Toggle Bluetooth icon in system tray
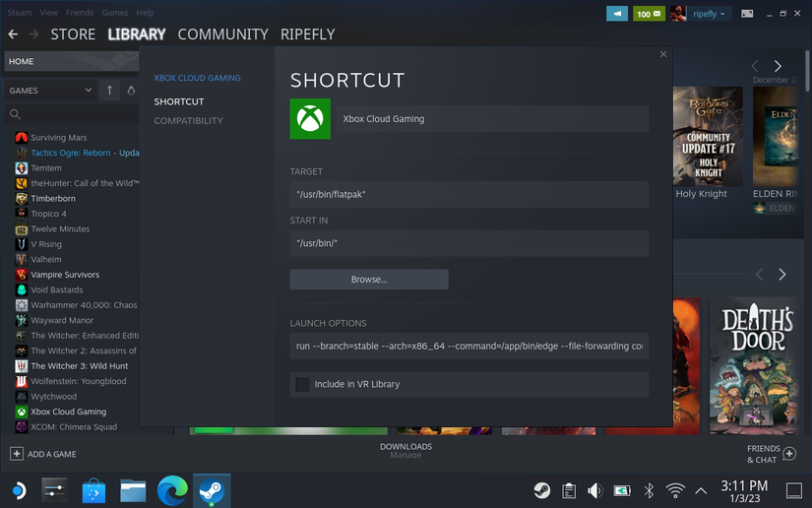 [649, 490]
